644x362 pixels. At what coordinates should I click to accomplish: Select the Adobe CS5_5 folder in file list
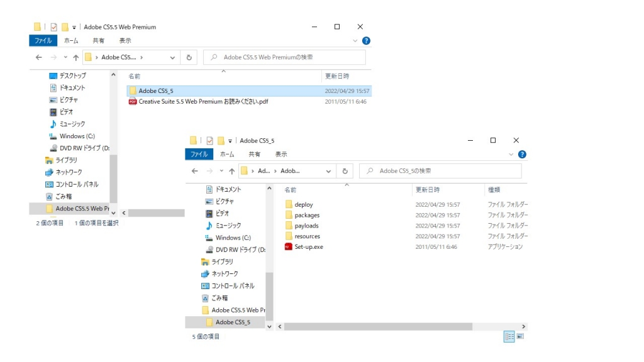tap(249, 90)
